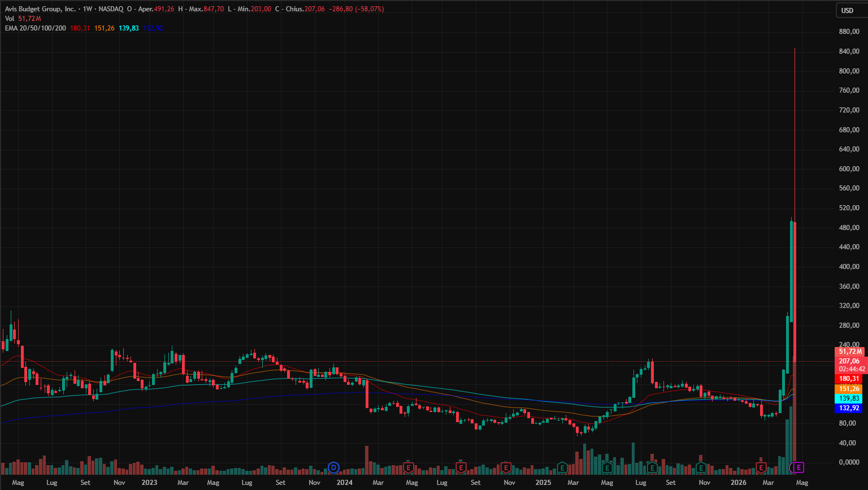Image resolution: width=868 pixels, height=490 pixels.
Task: Select the 1W interval in the chart legend
Action: 88,9
